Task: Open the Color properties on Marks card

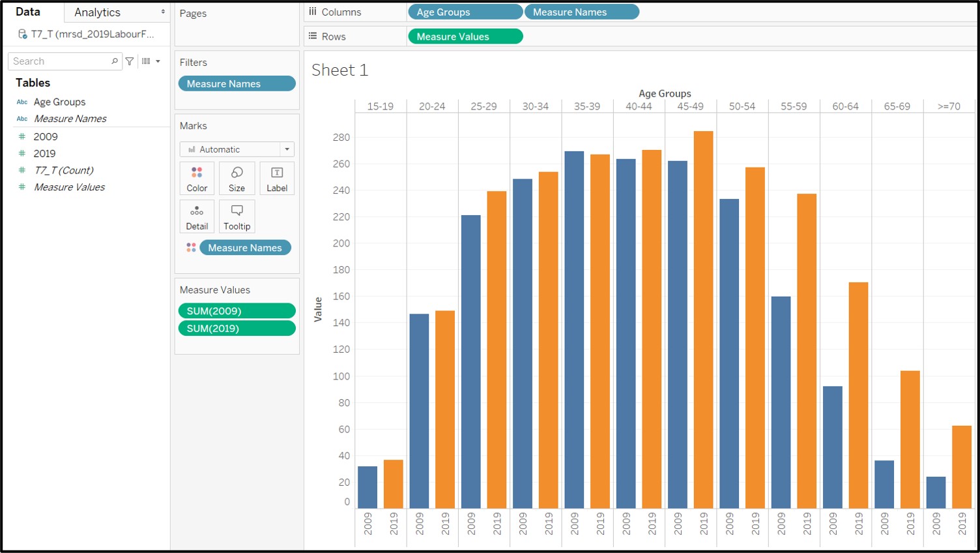Action: [x=197, y=177]
